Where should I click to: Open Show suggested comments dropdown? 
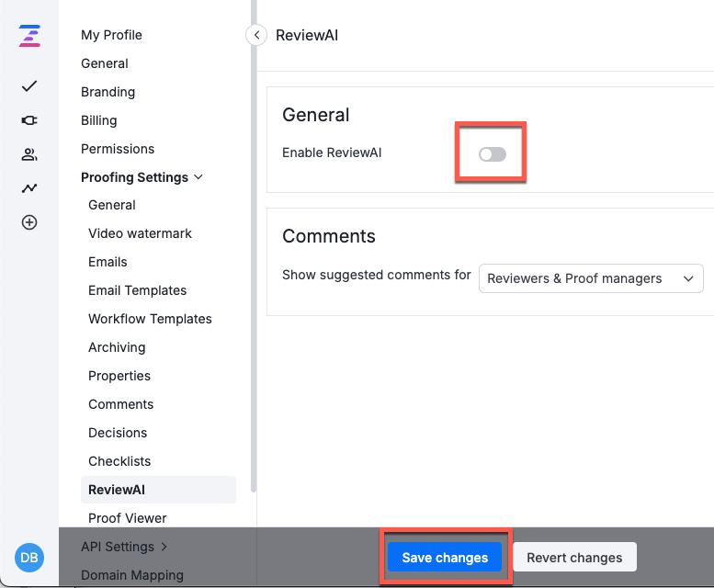coord(591,278)
